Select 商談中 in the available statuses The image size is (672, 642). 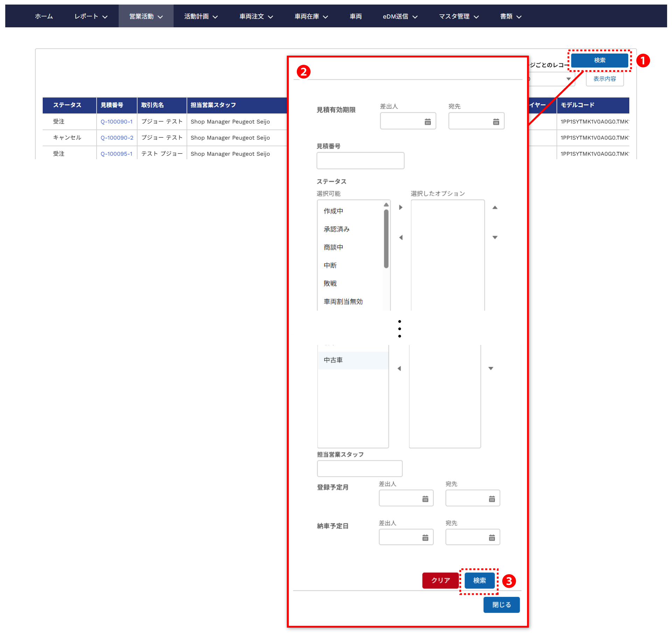pos(333,247)
